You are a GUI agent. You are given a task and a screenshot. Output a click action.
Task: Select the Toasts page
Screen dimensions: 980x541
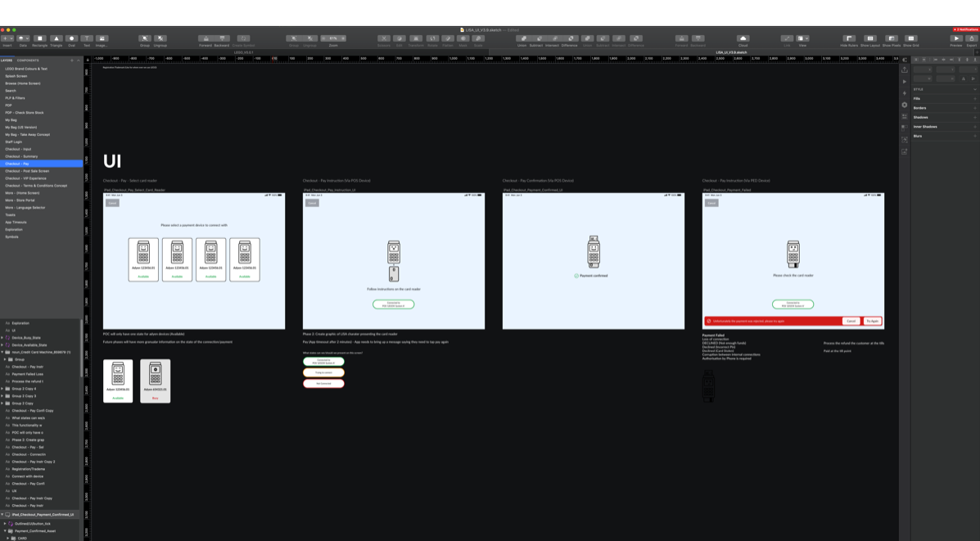[x=41, y=215]
